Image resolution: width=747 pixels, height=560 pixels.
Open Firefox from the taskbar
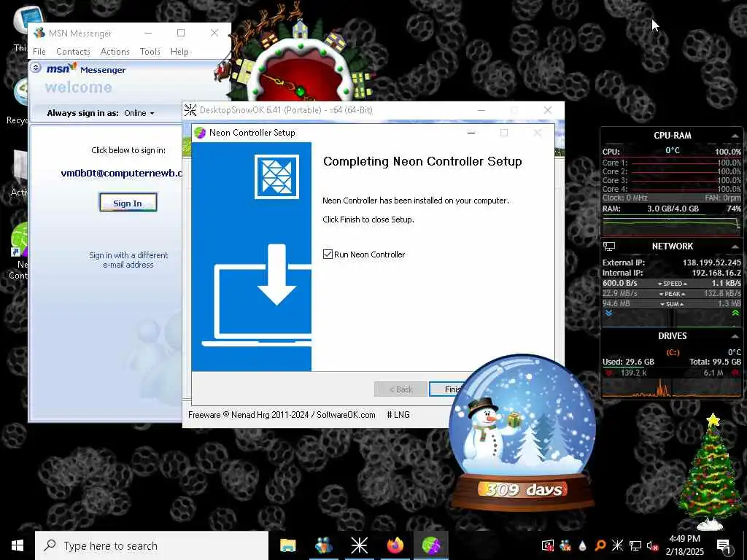pyautogui.click(x=395, y=545)
